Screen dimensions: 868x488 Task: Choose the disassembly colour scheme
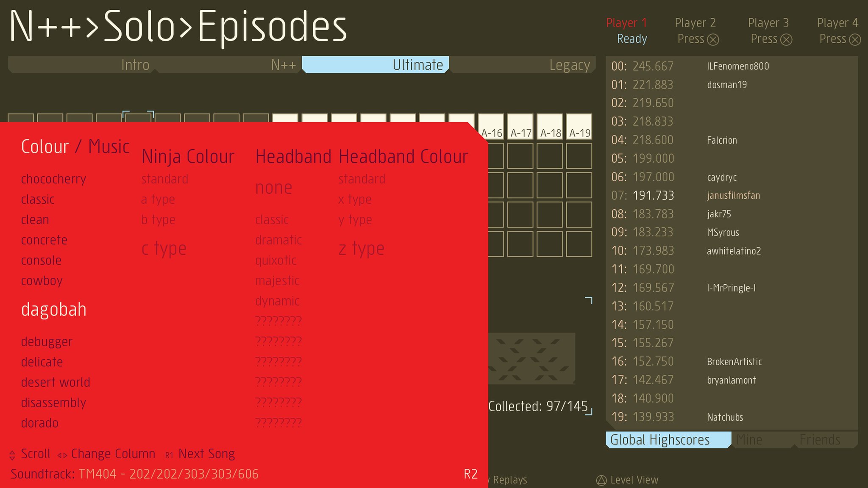pyautogui.click(x=53, y=403)
